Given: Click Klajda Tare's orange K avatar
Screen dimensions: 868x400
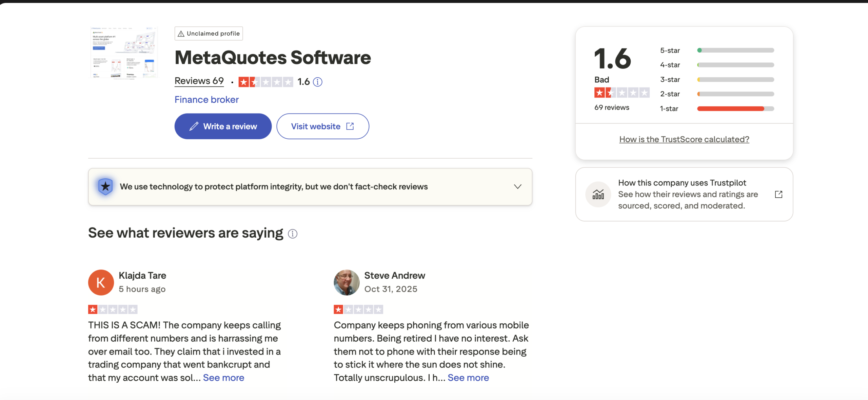Looking at the screenshot, I should tap(101, 282).
